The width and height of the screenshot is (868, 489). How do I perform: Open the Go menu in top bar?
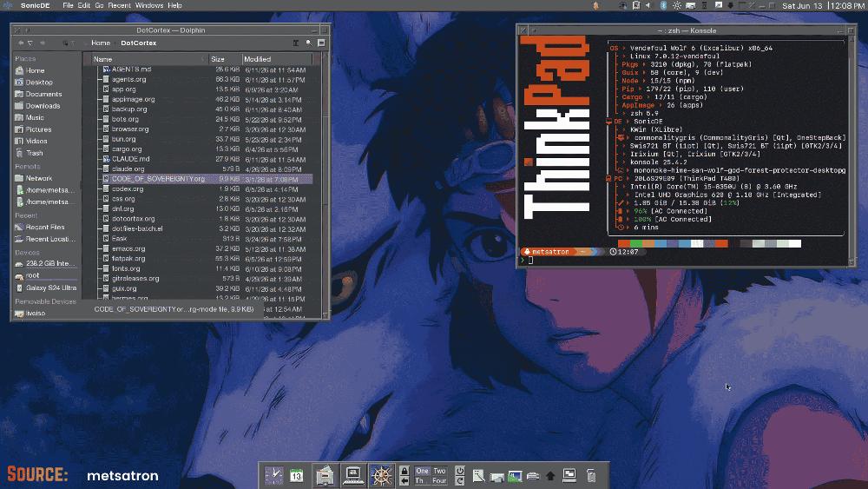pyautogui.click(x=99, y=5)
